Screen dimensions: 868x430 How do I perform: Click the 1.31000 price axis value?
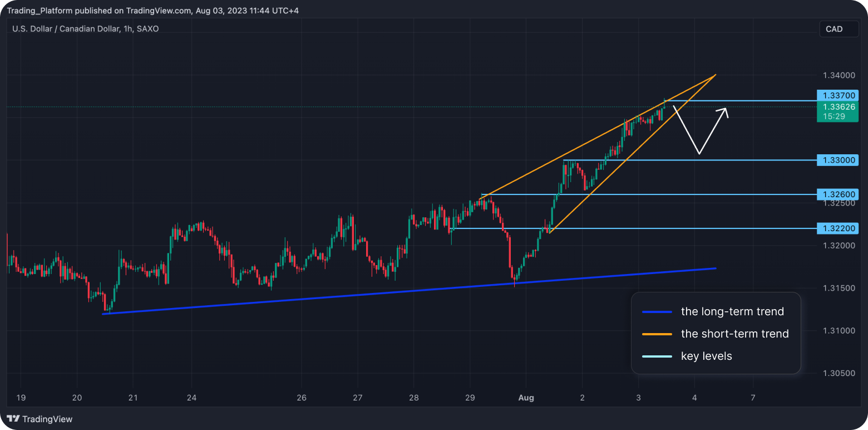pyautogui.click(x=839, y=331)
